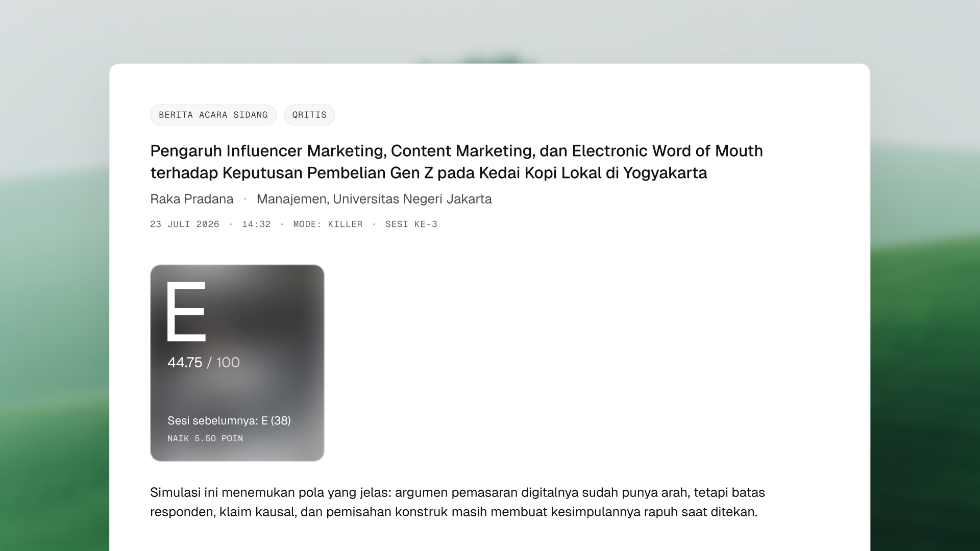
Task: Click the score '44.75 / 100'
Action: pos(204,362)
